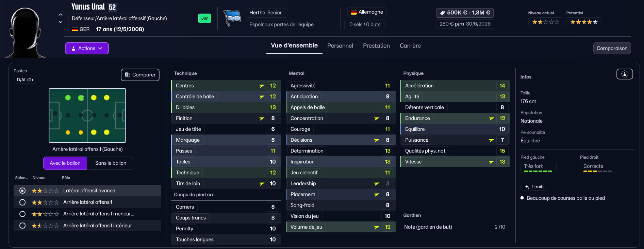Click the Comparaison button
This screenshot has width=644, height=249.
click(x=612, y=48)
